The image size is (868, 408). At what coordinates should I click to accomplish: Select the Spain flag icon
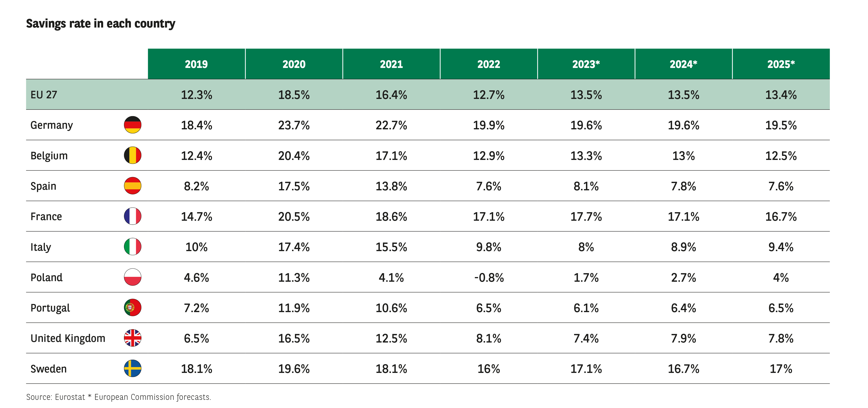click(x=132, y=186)
